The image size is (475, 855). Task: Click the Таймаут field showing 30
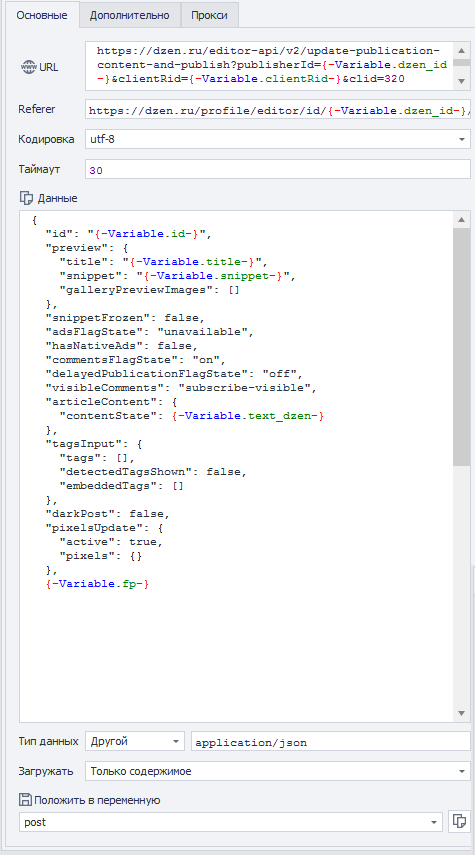[x=278, y=169]
